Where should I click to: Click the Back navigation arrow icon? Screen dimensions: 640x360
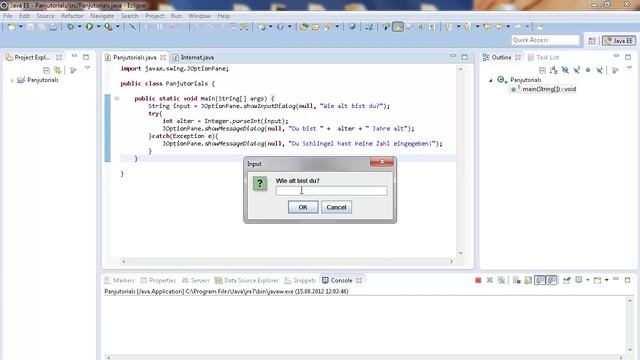point(499,27)
